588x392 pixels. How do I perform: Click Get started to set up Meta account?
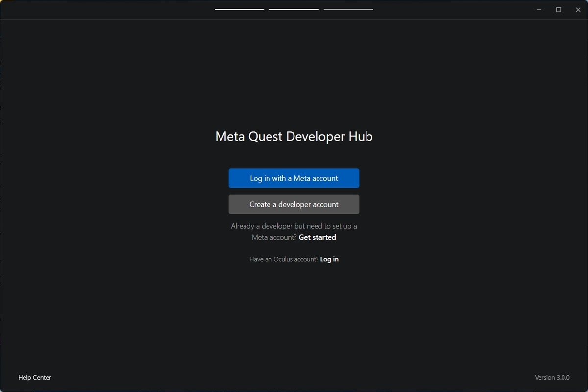(x=317, y=237)
